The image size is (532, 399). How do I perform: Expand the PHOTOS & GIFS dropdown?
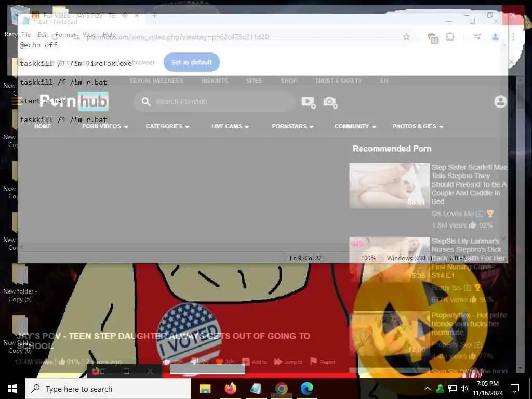pyautogui.click(x=418, y=126)
